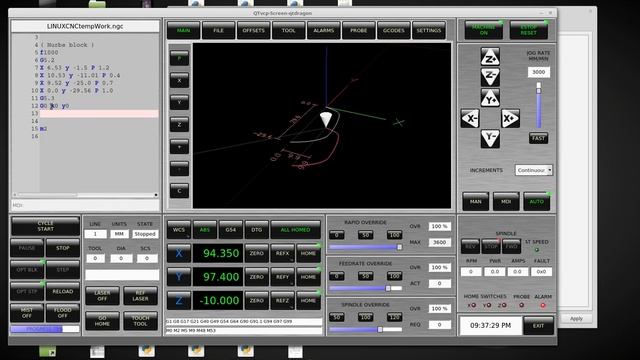
Task: Open the OFFSETS tab
Action: pyautogui.click(x=253, y=31)
